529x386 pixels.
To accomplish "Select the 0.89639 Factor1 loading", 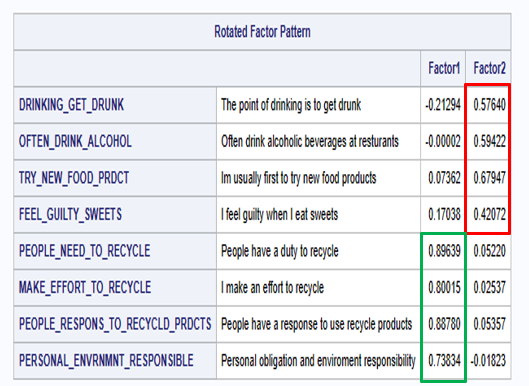I will pyautogui.click(x=444, y=251).
